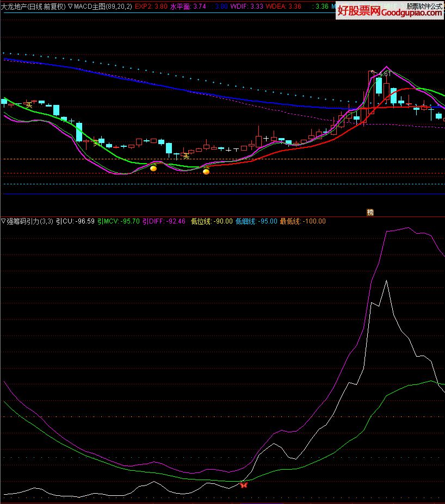Click the 股票软件公式 text

tap(424, 6)
